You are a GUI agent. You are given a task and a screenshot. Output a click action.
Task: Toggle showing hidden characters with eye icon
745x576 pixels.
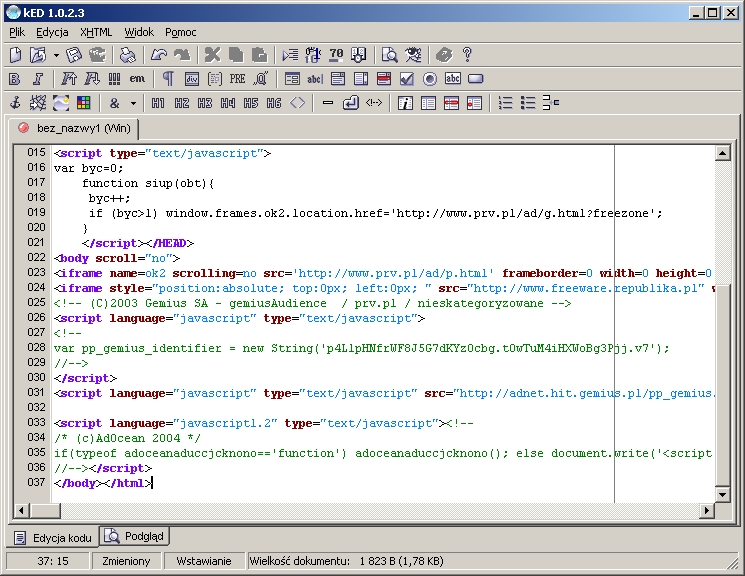tap(413, 55)
